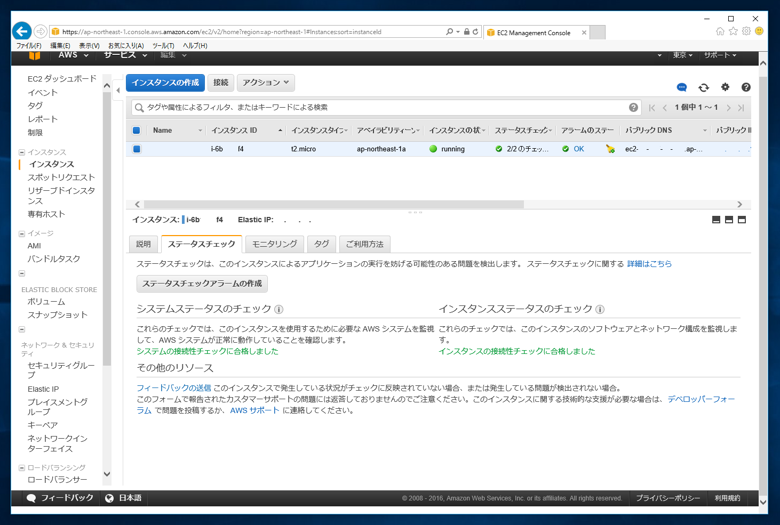Click the address bar search magnifier icon

tap(450, 31)
